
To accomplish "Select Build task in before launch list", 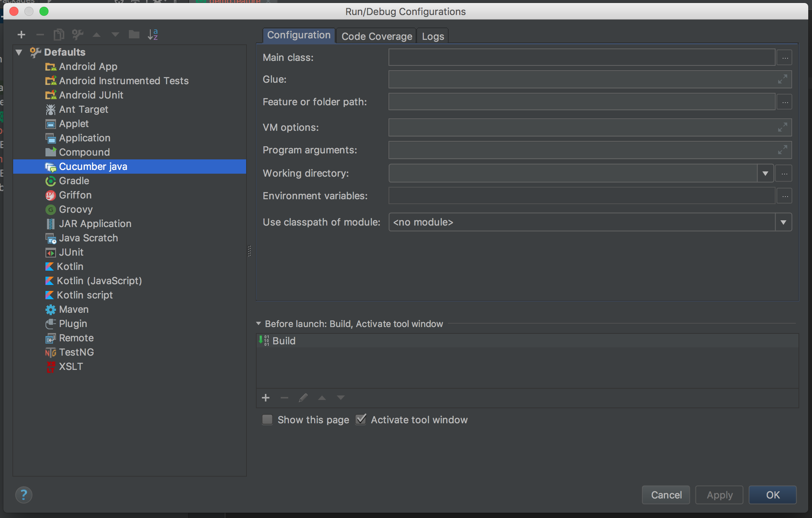I will (527, 341).
